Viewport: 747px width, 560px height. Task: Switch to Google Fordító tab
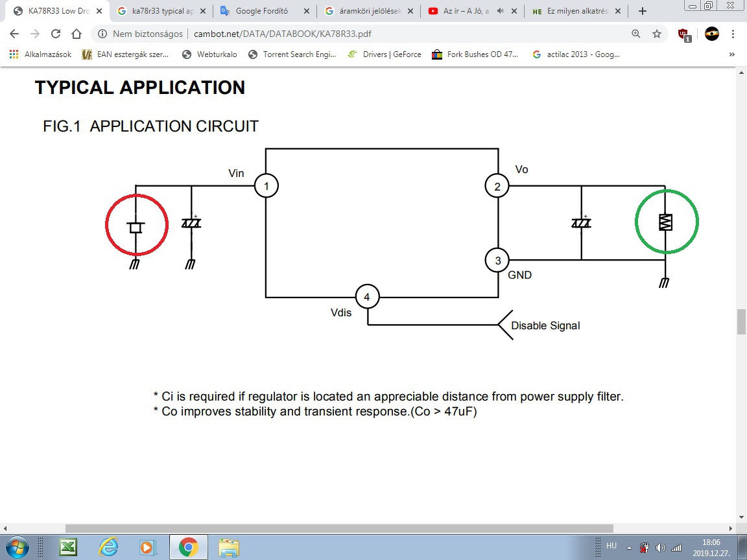click(265, 11)
